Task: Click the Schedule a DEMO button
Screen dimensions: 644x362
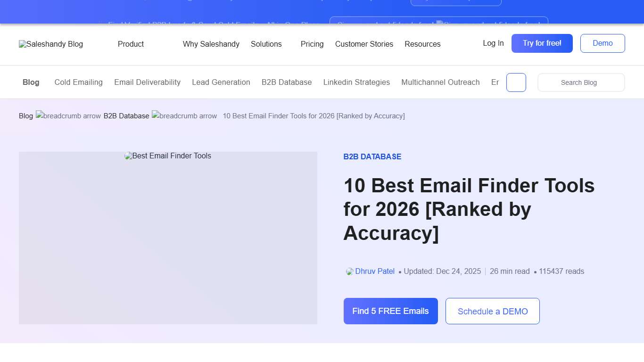Action: 492,311
